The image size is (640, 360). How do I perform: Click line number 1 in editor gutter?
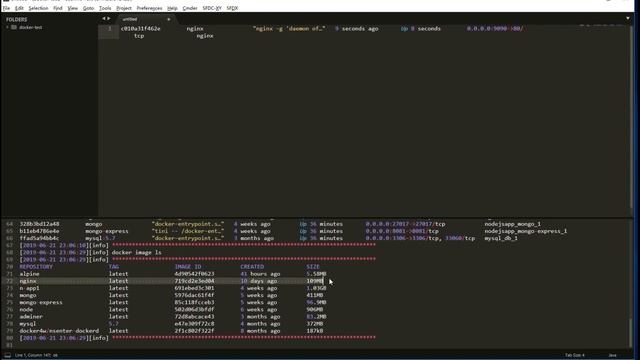tap(109, 29)
